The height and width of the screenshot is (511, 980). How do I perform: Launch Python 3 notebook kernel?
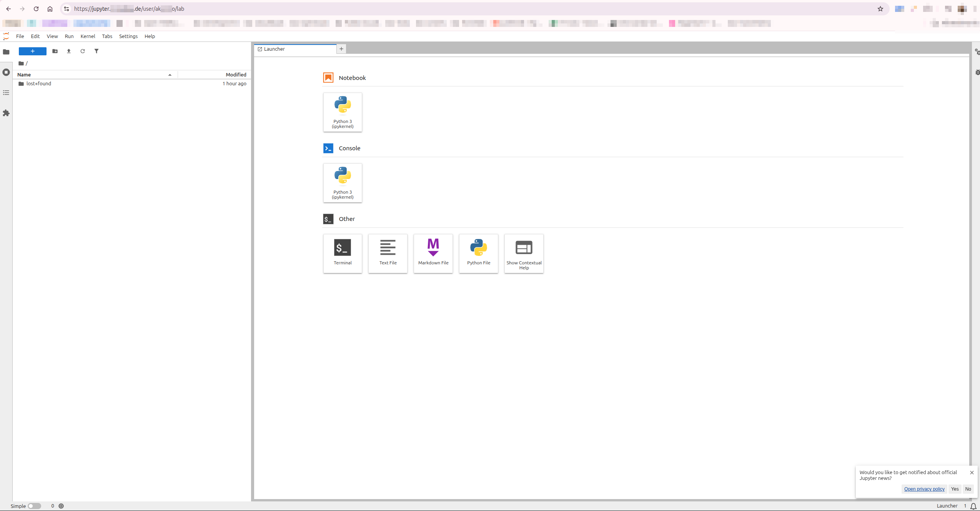point(342,112)
